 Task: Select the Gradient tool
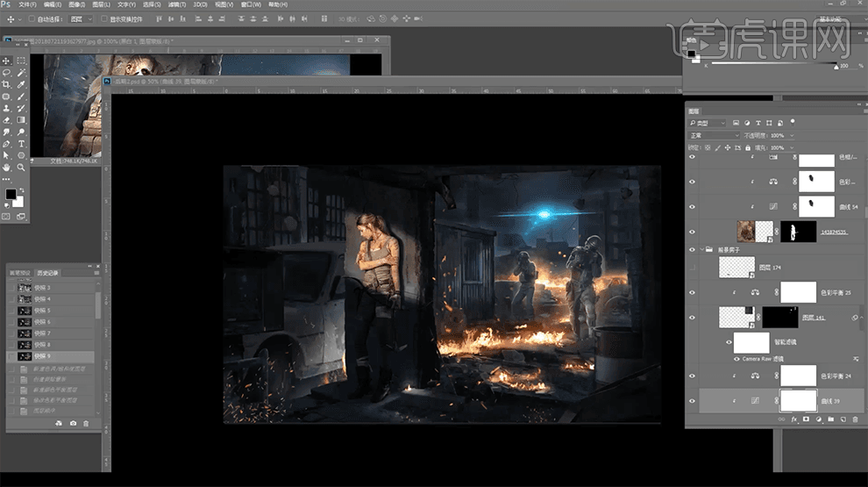[x=21, y=120]
